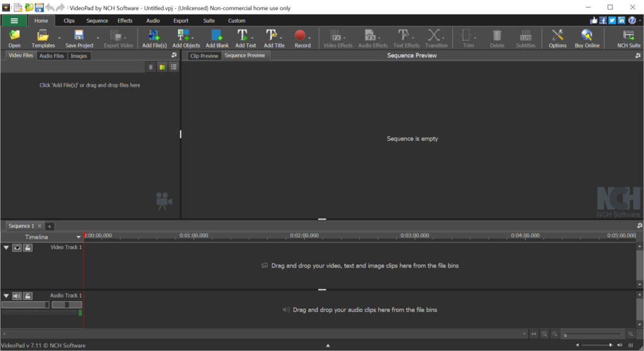This screenshot has width=644, height=351.
Task: Click the Trim toolbar icon
Action: point(468,38)
